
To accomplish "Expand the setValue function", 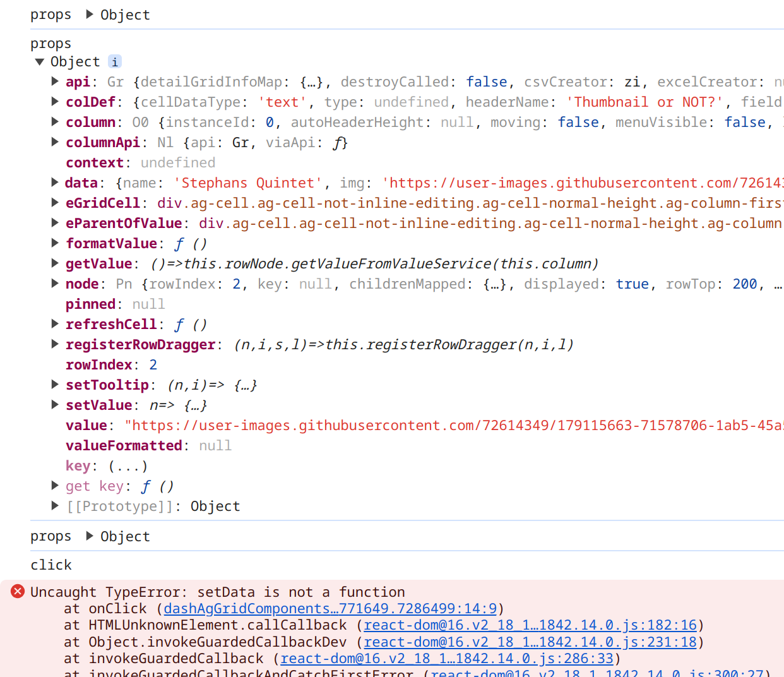I will point(55,405).
